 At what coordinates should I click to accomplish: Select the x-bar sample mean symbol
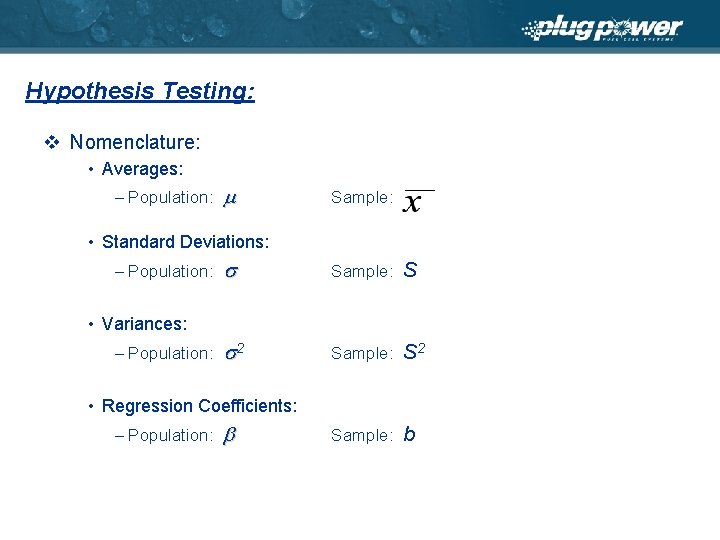[418, 201]
